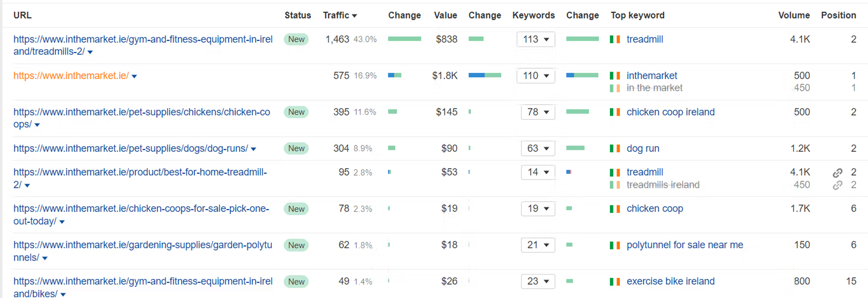Click the Keywords column header
The image size is (868, 298).
(x=533, y=15)
